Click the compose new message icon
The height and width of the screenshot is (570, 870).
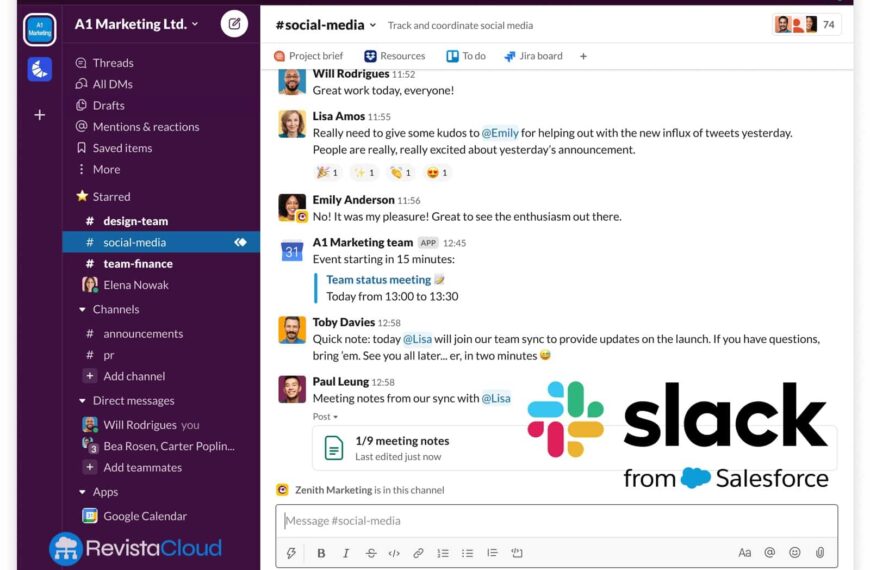click(x=234, y=24)
